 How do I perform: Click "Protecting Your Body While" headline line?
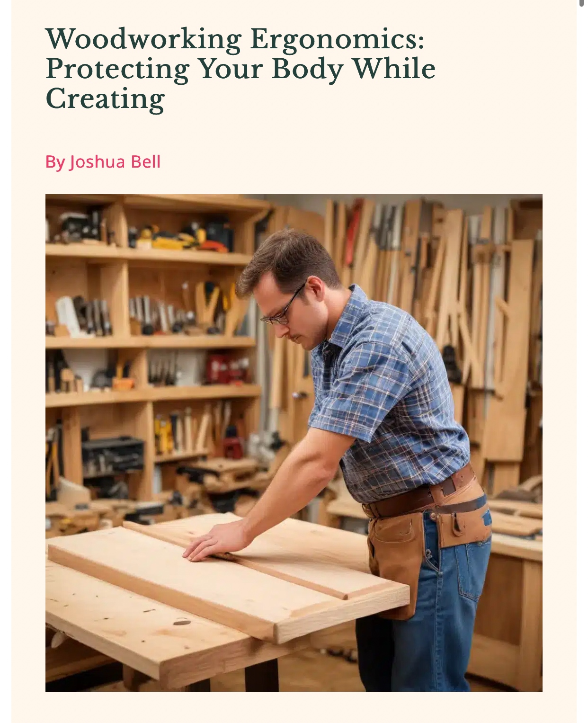[x=241, y=69]
